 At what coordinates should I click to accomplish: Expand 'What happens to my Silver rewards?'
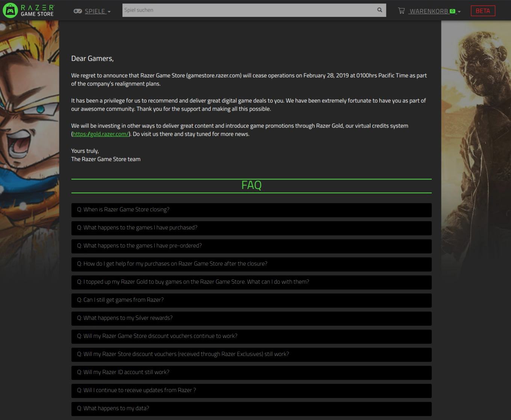pos(251,318)
